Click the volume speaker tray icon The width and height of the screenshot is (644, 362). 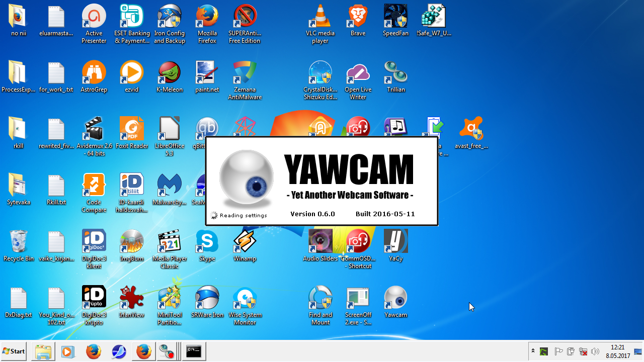[596, 351]
